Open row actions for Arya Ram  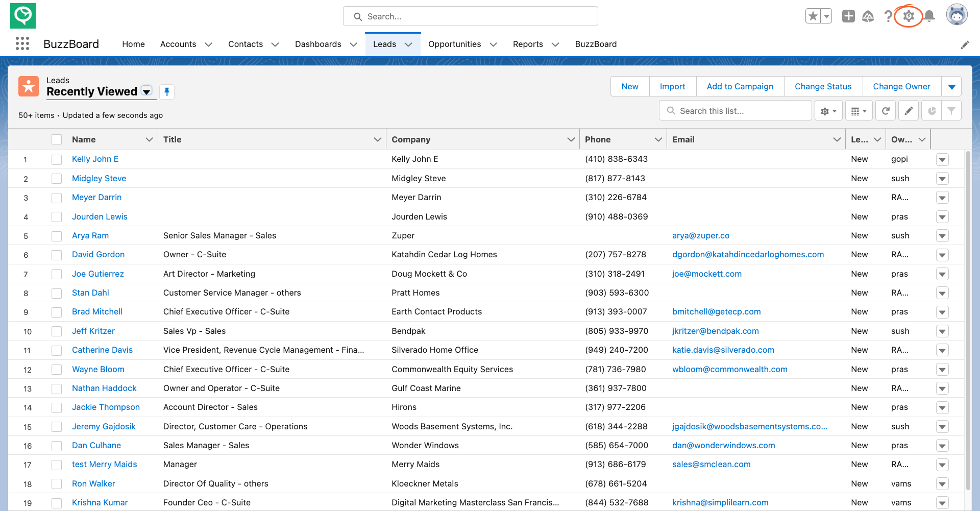pyautogui.click(x=942, y=236)
